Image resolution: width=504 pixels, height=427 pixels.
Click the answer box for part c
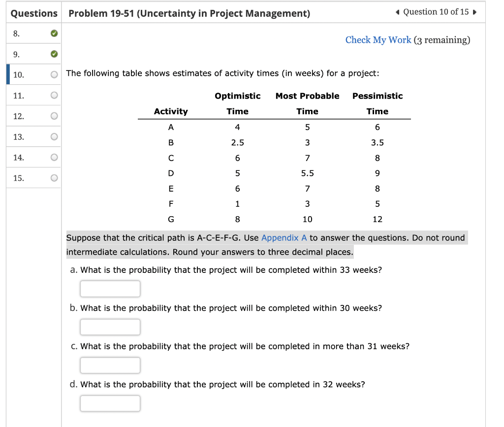pyautogui.click(x=110, y=365)
